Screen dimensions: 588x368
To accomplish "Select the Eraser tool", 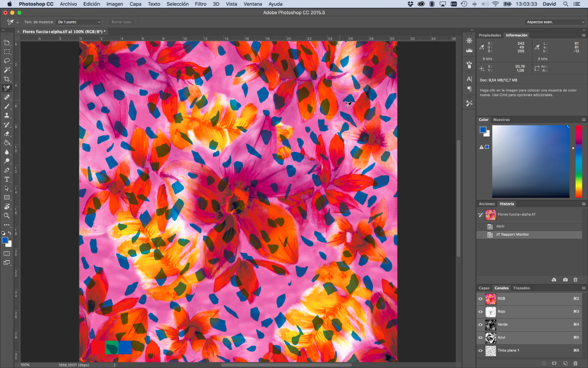I will click(x=7, y=134).
